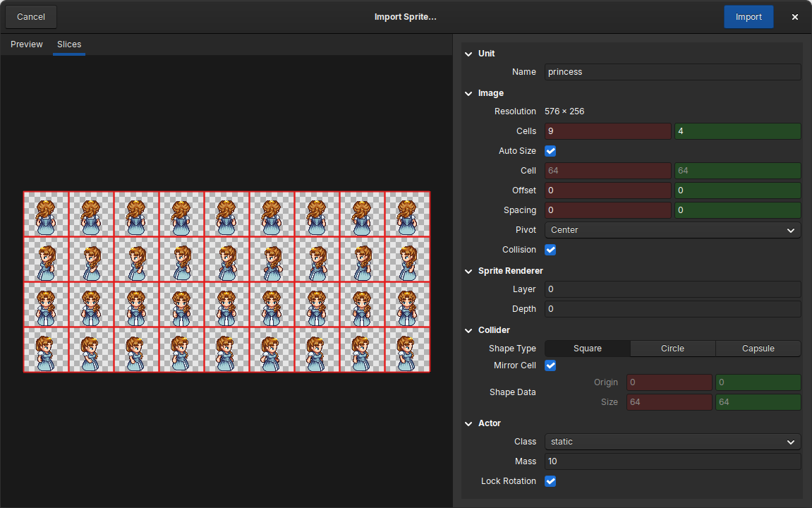Collapse the Image section
Image resolution: width=812 pixels, height=508 pixels.
tap(468, 92)
